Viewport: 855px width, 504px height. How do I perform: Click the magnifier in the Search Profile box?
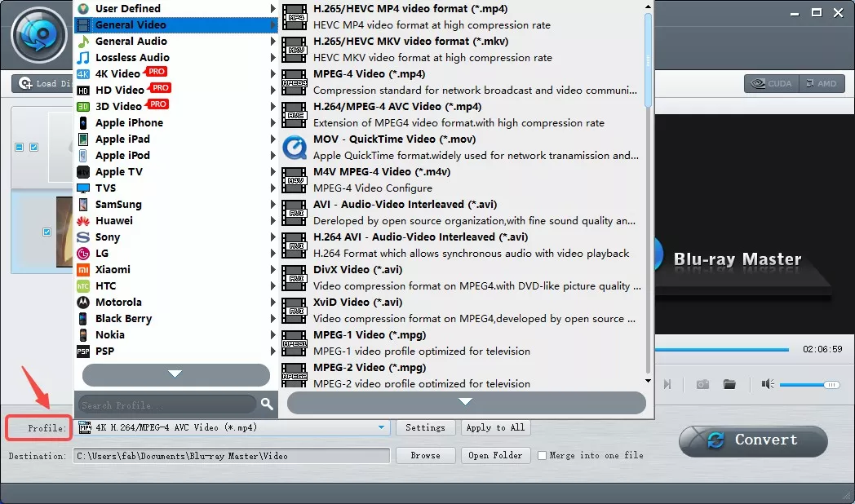click(267, 404)
